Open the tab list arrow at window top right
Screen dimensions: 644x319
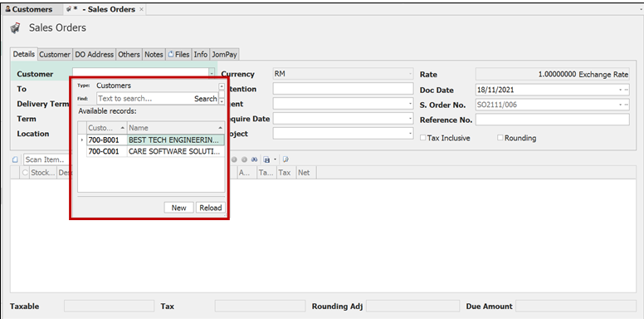(x=641, y=9)
